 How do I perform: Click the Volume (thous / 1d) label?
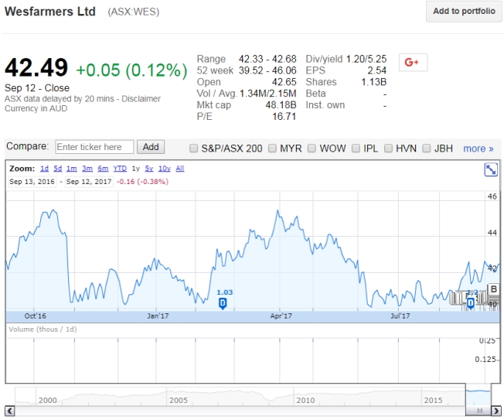tap(43, 330)
